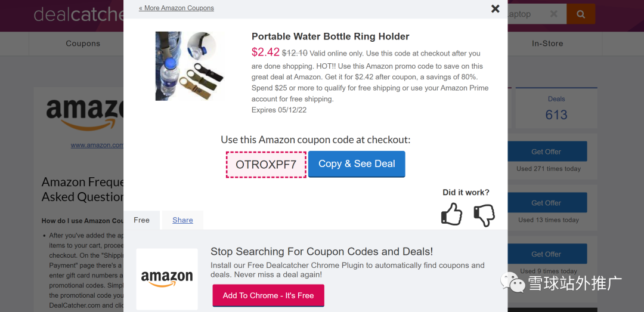Click the thumbs up icon
Screen dimensions: 644x312
click(451, 214)
